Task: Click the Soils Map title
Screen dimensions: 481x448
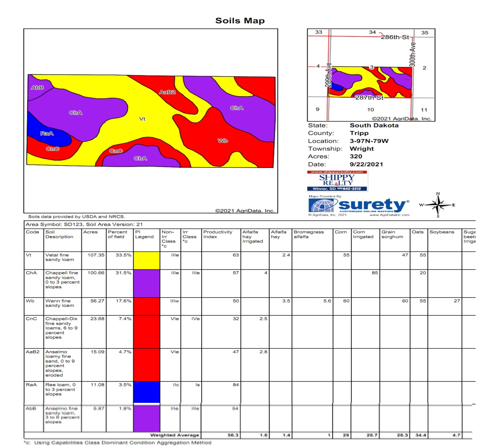Action: click(x=240, y=21)
